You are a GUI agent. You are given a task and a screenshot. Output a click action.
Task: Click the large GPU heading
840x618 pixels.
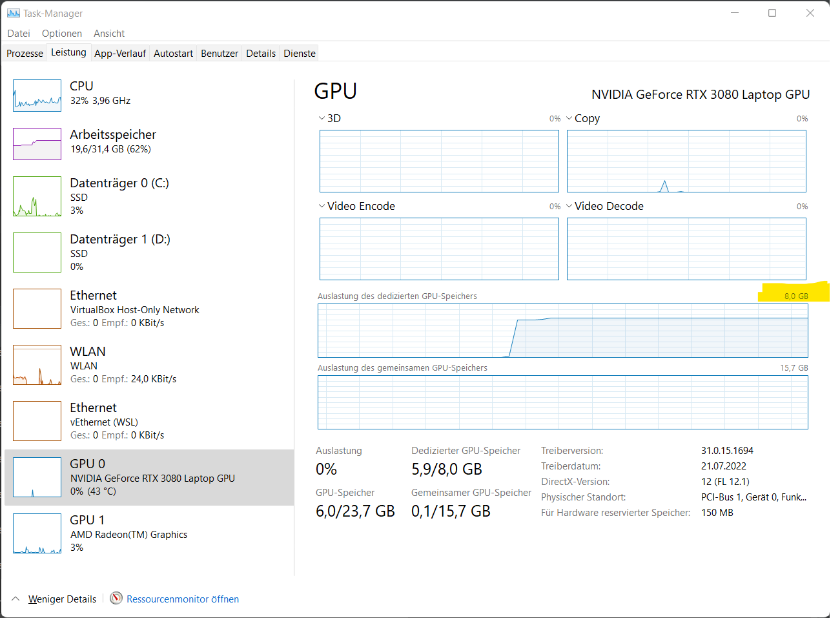point(336,91)
